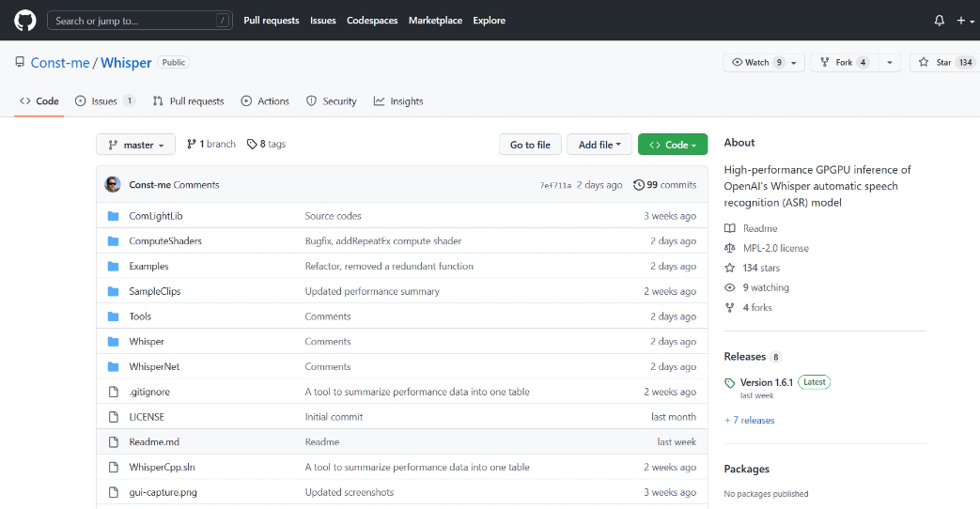
Task: Open the WhisperCpp.sln file
Action: pos(162,467)
